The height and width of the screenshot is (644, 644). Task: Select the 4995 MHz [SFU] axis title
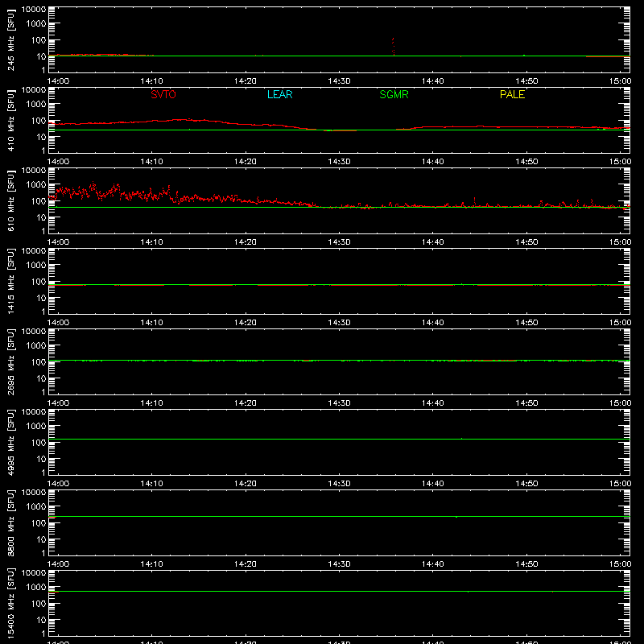click(11, 443)
